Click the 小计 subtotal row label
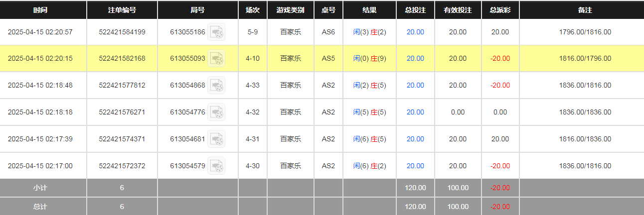Screen dimensions: 644x215 (40, 188)
